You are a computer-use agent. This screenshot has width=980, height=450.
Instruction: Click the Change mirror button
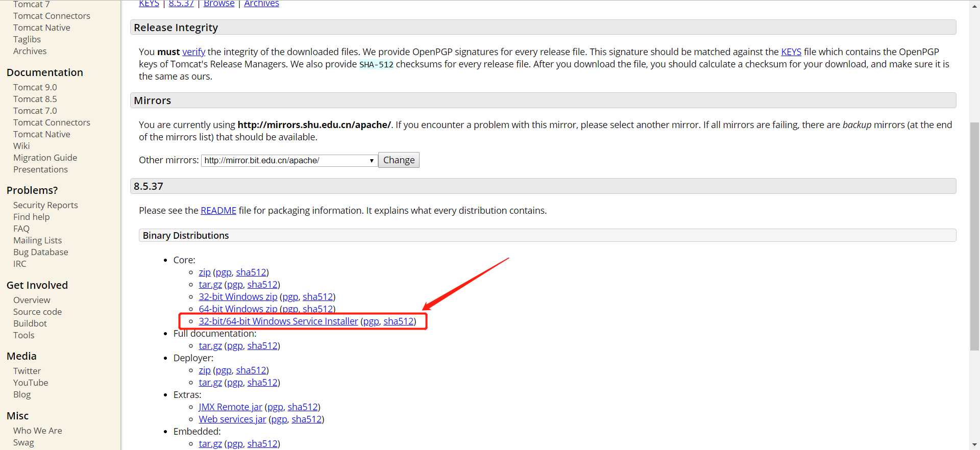point(399,160)
